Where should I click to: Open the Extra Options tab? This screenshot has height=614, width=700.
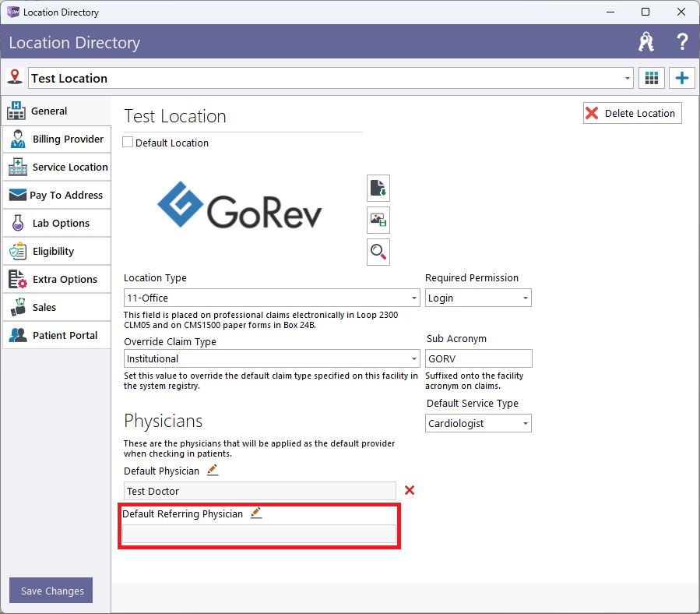pyautogui.click(x=57, y=279)
